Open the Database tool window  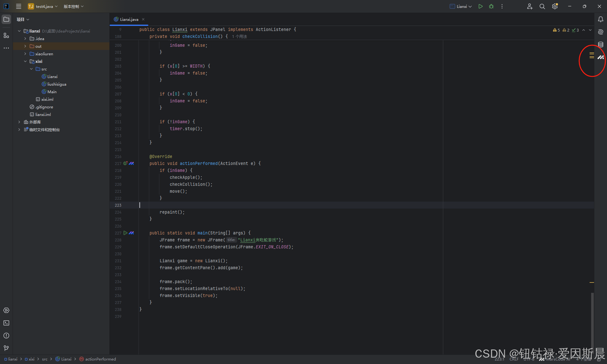(600, 45)
